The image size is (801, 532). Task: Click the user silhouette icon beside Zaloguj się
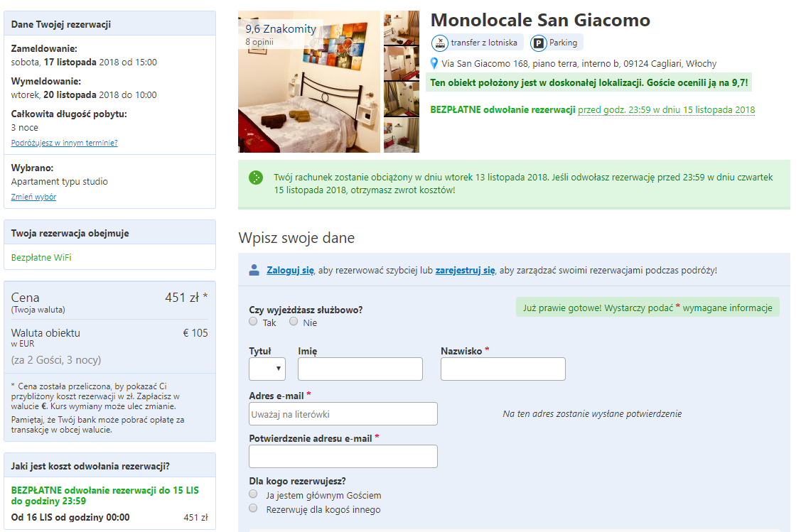tap(254, 270)
